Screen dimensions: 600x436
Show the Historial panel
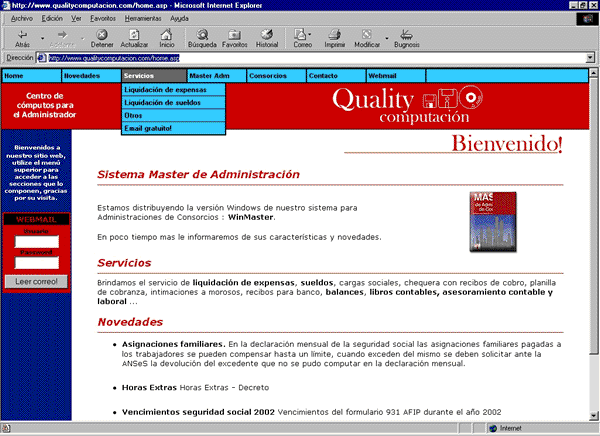(x=267, y=39)
